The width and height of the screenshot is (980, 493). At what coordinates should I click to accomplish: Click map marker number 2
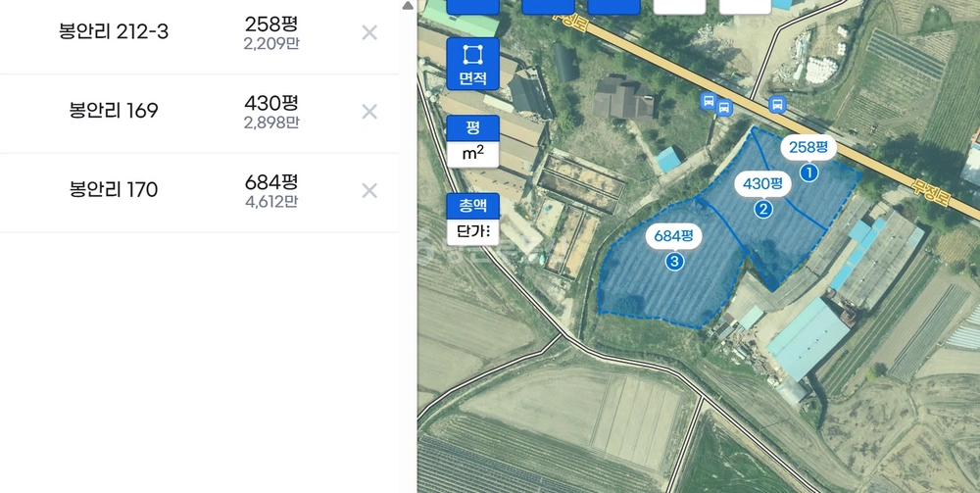tap(762, 209)
